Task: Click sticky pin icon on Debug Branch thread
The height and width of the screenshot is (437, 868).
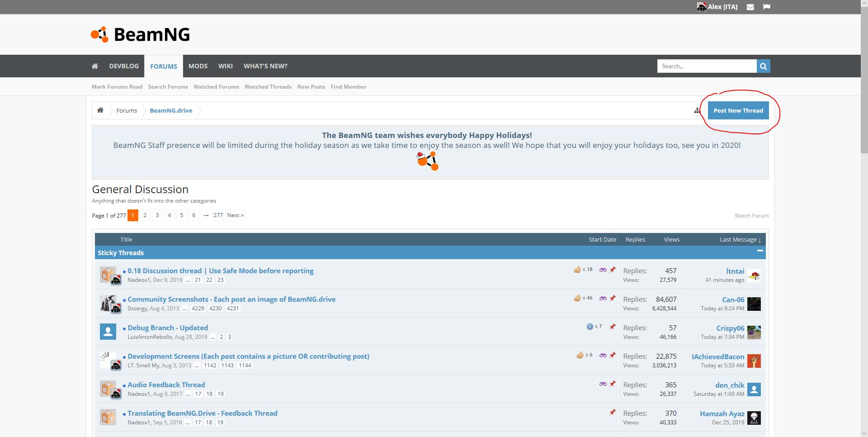Action: pyautogui.click(x=613, y=327)
